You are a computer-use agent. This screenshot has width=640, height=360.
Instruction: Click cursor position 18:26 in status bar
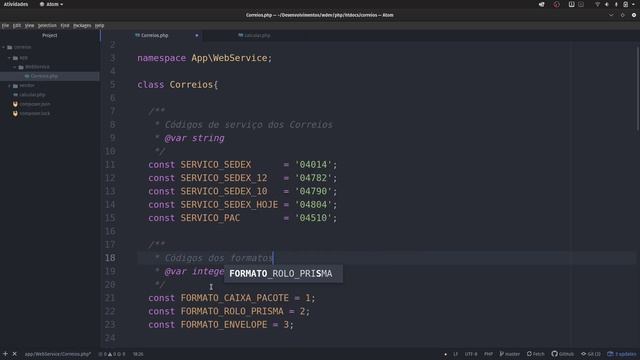[138, 354]
